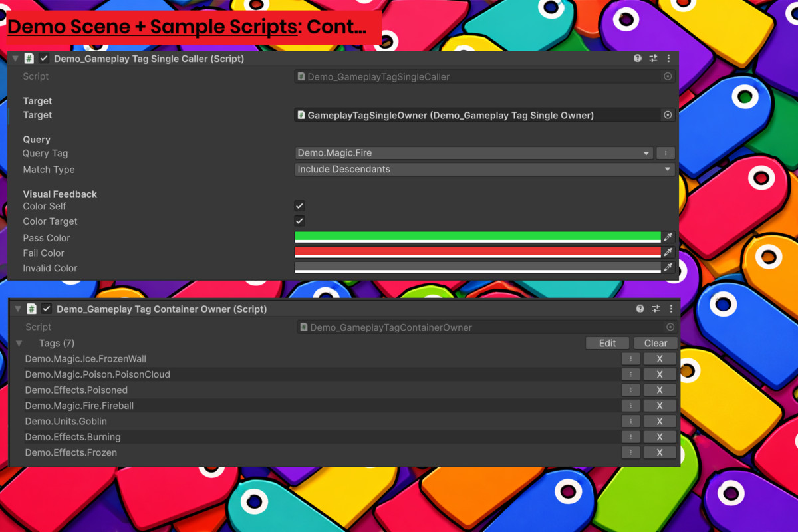Open options menu beside Query Tag

pyautogui.click(x=666, y=153)
